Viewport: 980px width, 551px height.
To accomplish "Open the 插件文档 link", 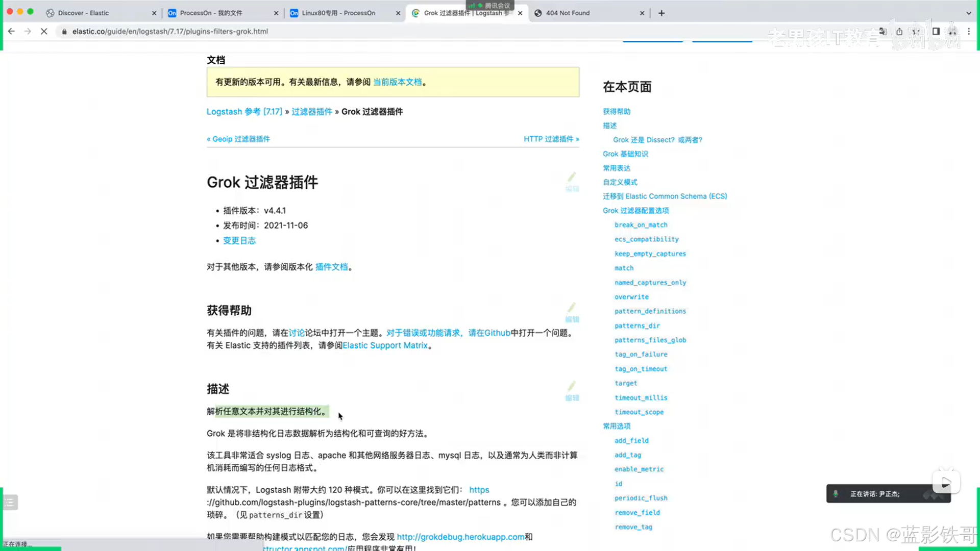I will (x=331, y=267).
